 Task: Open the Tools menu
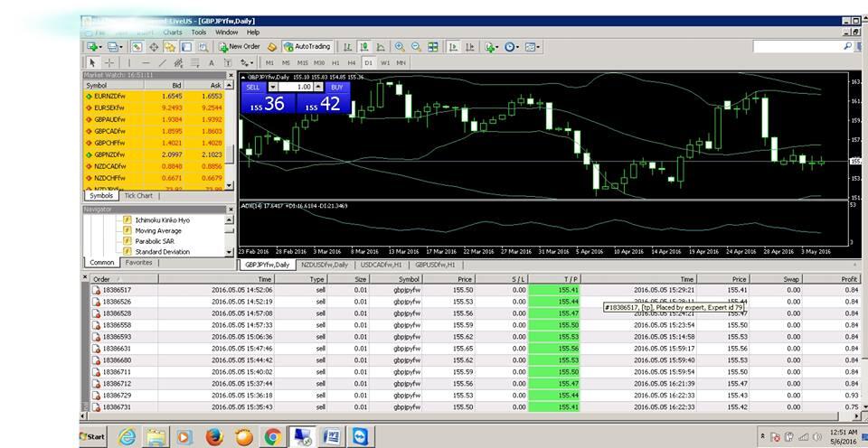click(x=199, y=33)
